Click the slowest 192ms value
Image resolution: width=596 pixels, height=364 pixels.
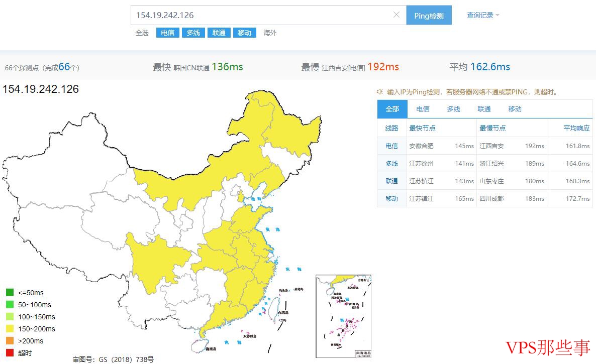pos(383,67)
